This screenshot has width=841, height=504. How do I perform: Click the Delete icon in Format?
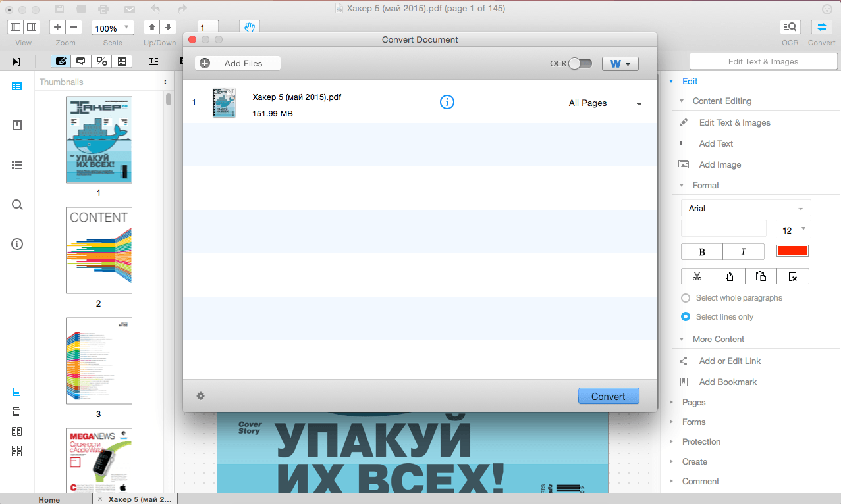[x=793, y=276]
